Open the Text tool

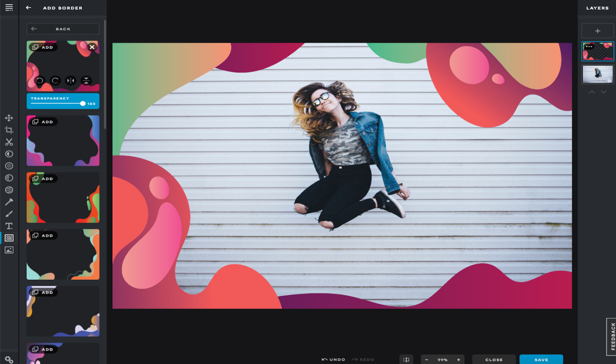9,225
